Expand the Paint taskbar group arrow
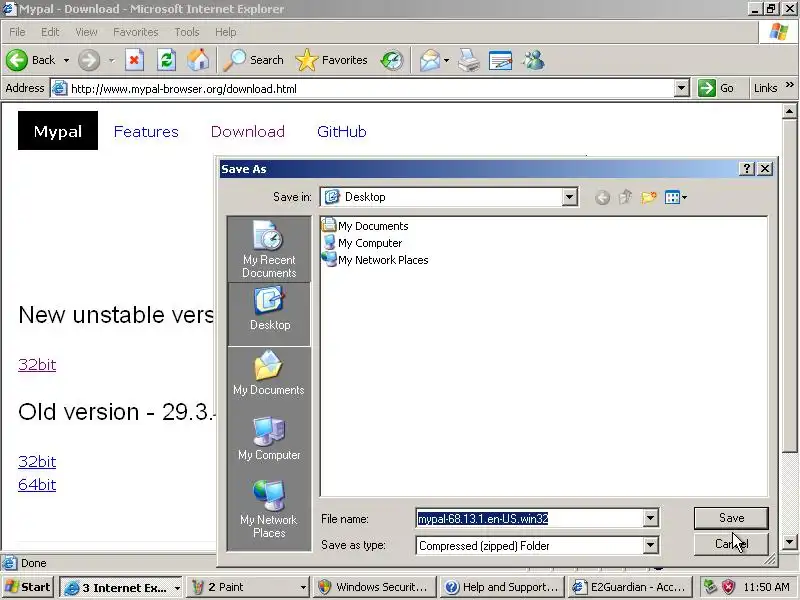This screenshot has width=800, height=600. [x=303, y=588]
